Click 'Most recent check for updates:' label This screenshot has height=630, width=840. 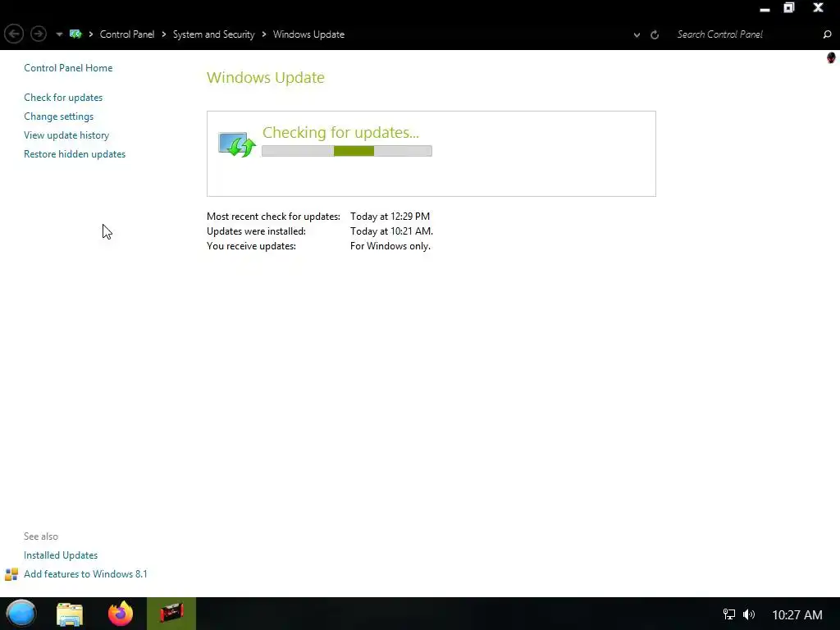(273, 217)
